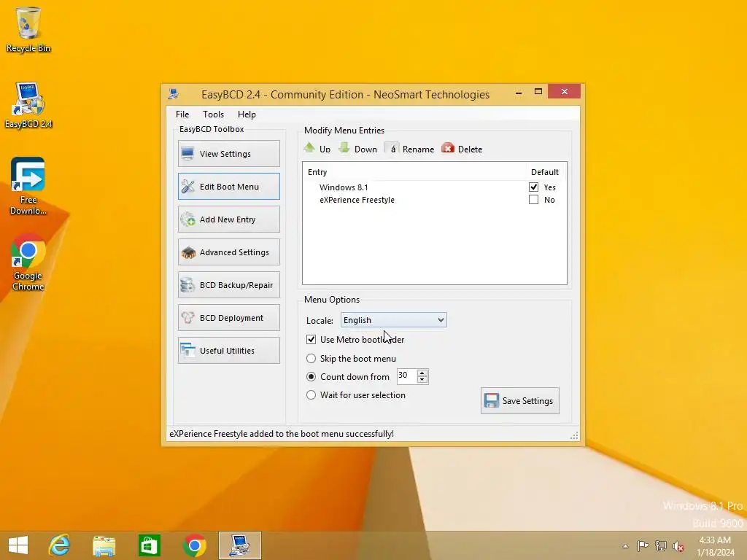This screenshot has height=560, width=747.
Task: Decrease countdown seconds with down arrow
Action: tap(422, 379)
